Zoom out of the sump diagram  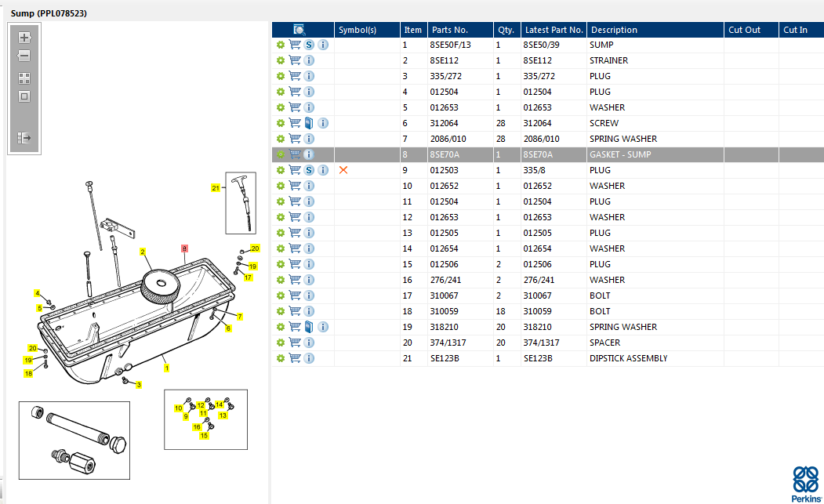click(x=24, y=55)
